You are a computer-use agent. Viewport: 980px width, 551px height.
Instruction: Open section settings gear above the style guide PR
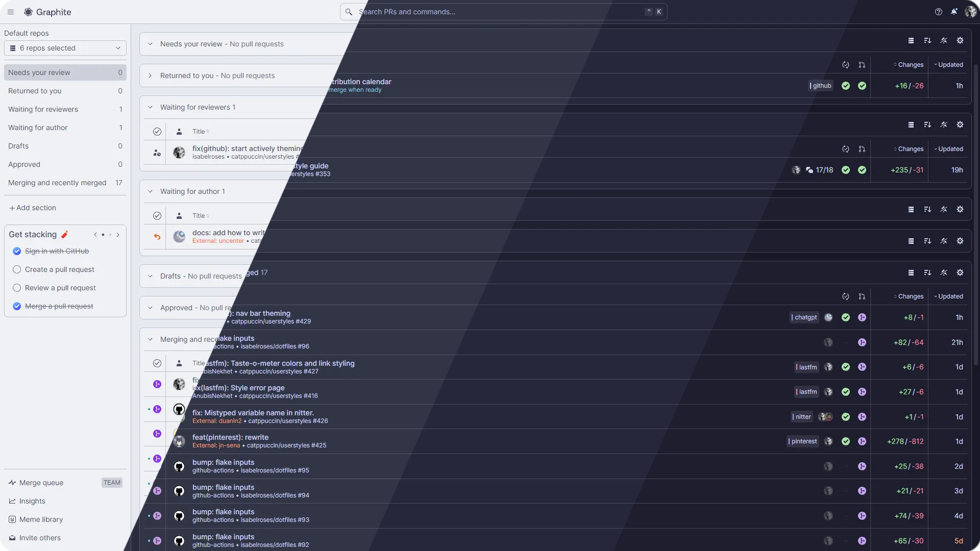[x=960, y=124]
